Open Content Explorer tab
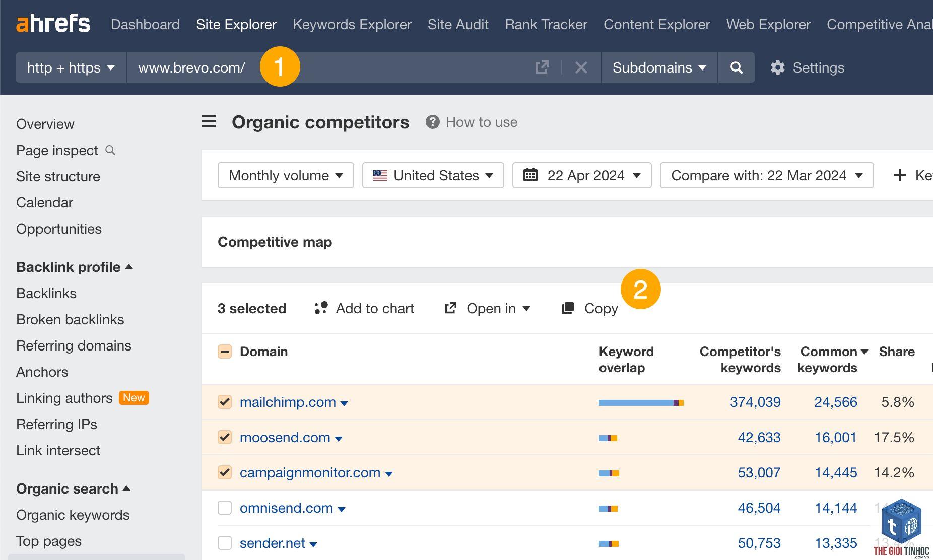 [657, 24]
